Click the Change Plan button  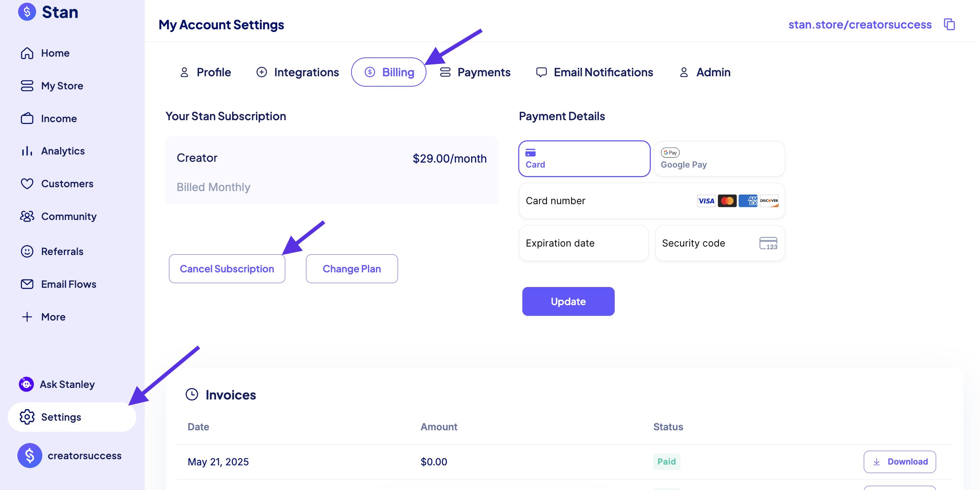(x=352, y=268)
